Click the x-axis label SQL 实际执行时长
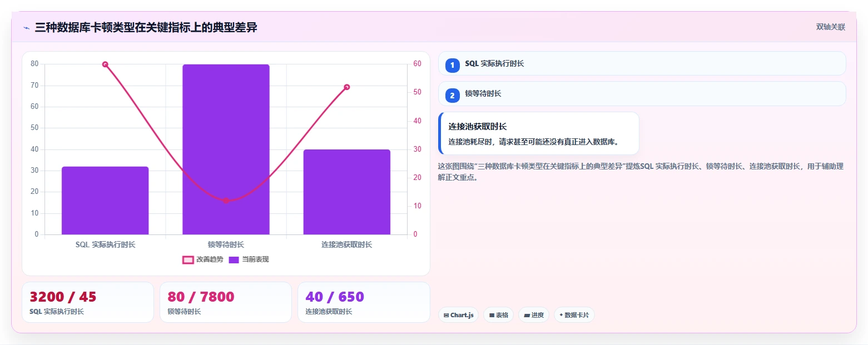Image resolution: width=868 pixels, height=345 pixels. (105, 244)
